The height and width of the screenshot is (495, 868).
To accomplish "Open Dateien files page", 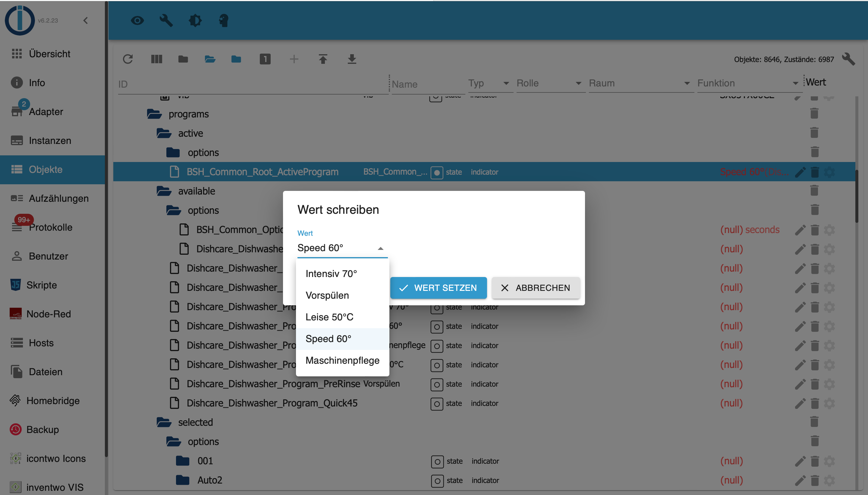I will point(53,372).
